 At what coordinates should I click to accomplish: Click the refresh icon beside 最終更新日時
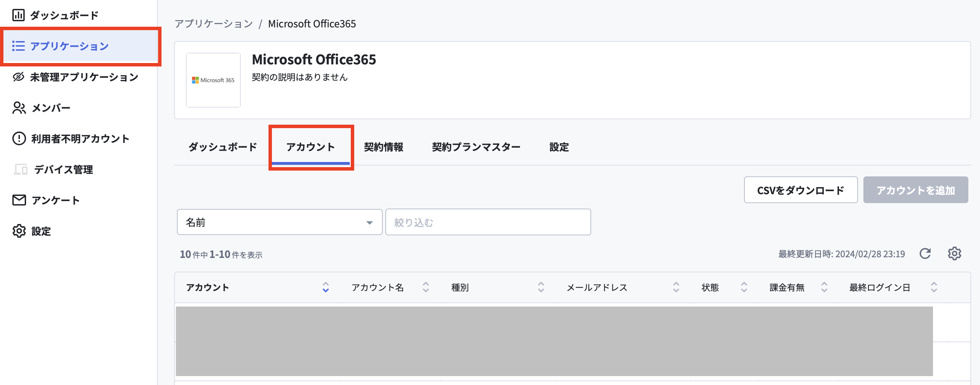coord(925,253)
